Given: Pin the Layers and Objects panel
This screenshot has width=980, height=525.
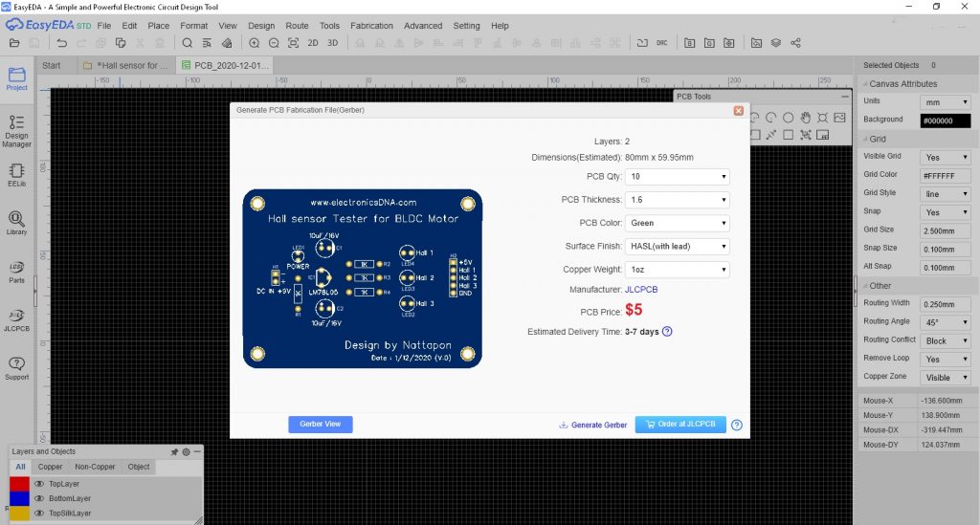Looking at the screenshot, I should [174, 451].
